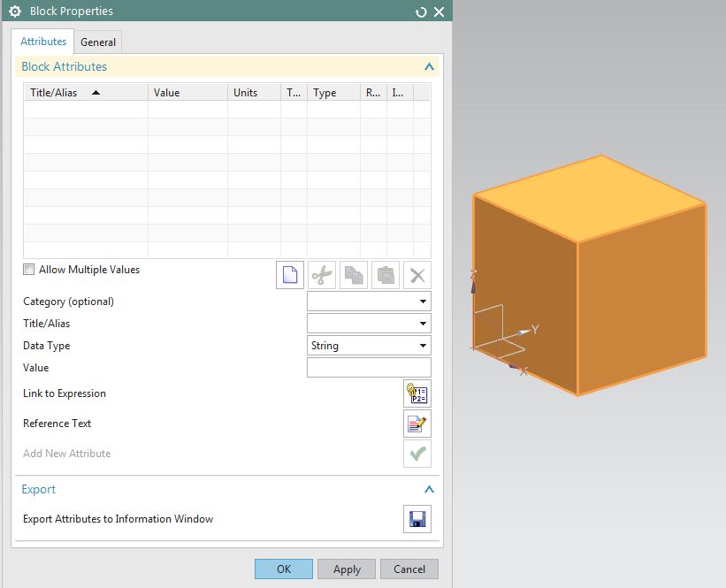Click into the Value input field
Screen dimensions: 726x588
point(369,368)
